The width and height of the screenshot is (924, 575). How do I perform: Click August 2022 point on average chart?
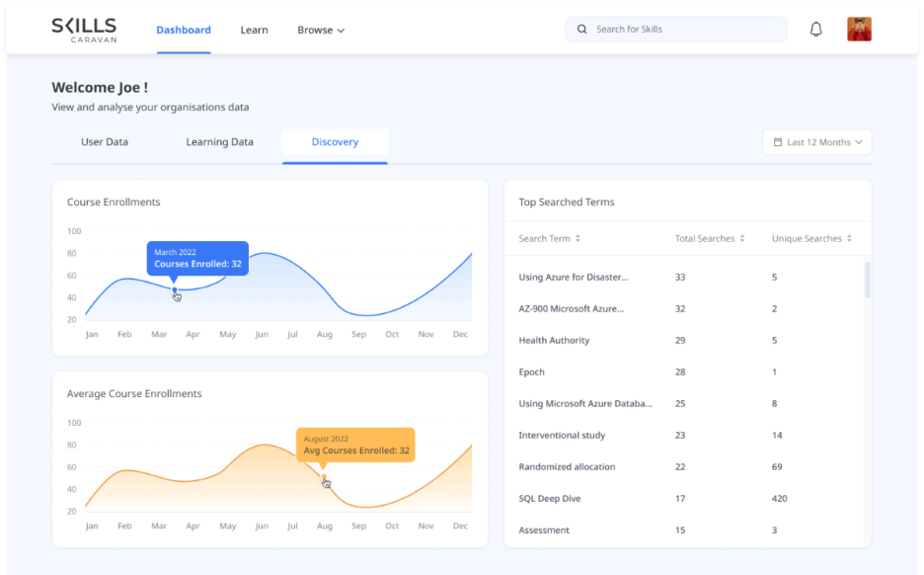pyautogui.click(x=324, y=476)
